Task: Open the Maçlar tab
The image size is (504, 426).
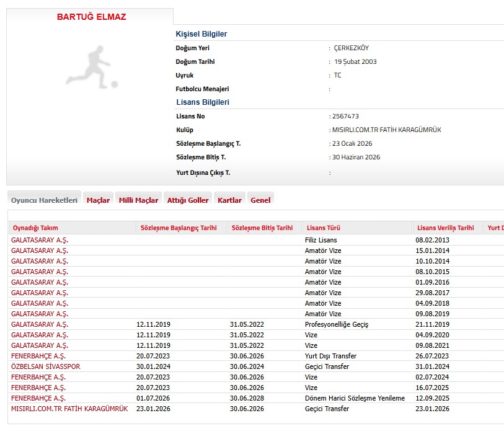Action: [98, 200]
